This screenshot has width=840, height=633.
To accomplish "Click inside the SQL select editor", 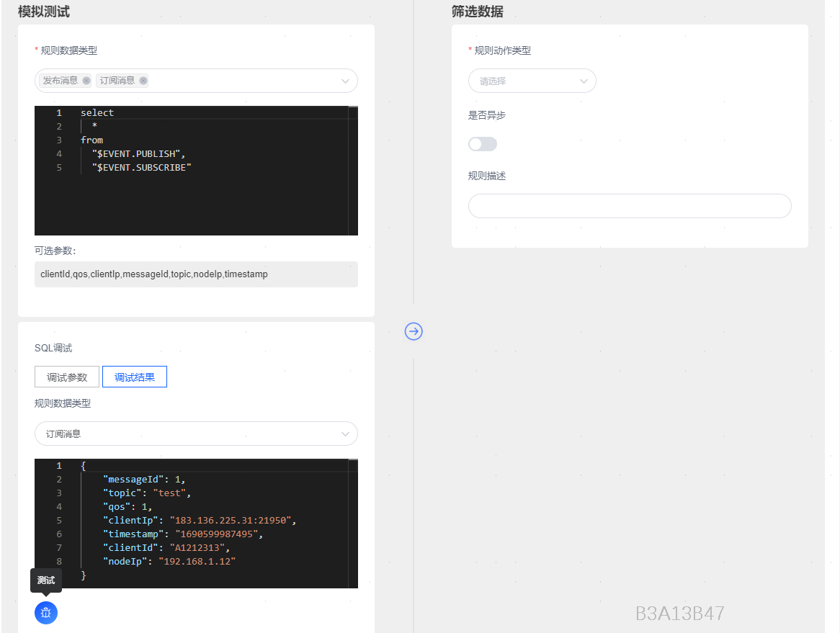I will 196,170.
